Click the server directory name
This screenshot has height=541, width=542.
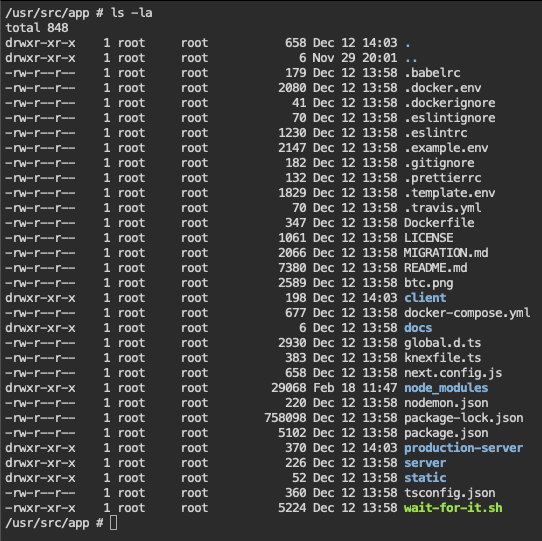click(425, 463)
